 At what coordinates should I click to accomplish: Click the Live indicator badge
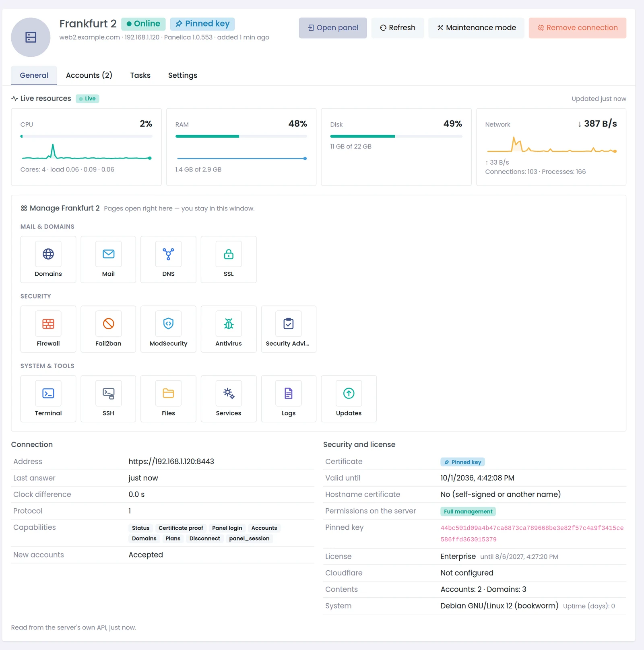click(x=87, y=99)
